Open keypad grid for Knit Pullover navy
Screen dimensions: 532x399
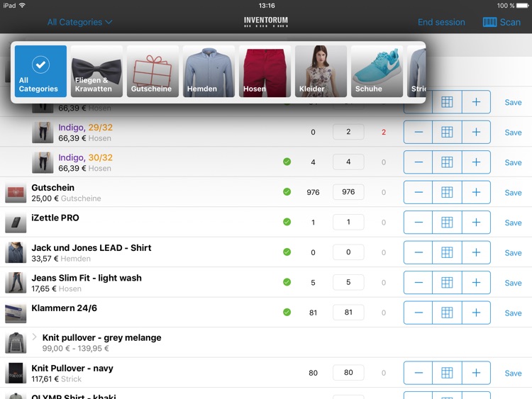point(447,373)
